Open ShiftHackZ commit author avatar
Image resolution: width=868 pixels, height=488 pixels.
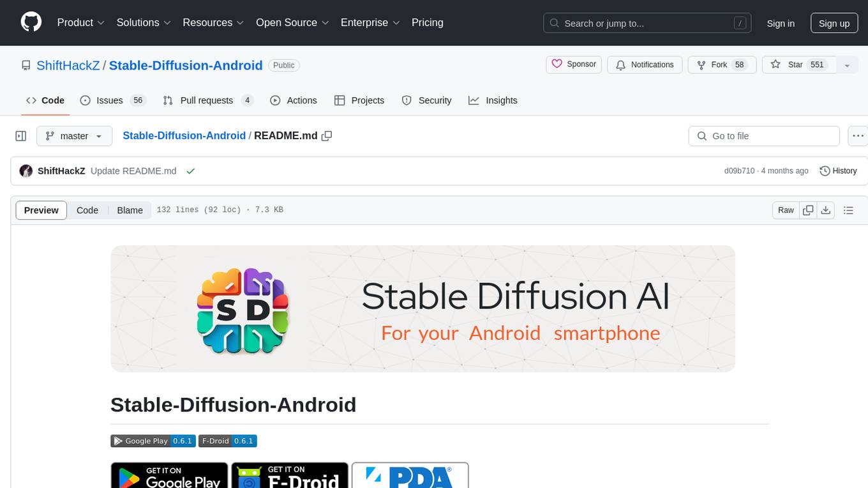pyautogui.click(x=26, y=171)
